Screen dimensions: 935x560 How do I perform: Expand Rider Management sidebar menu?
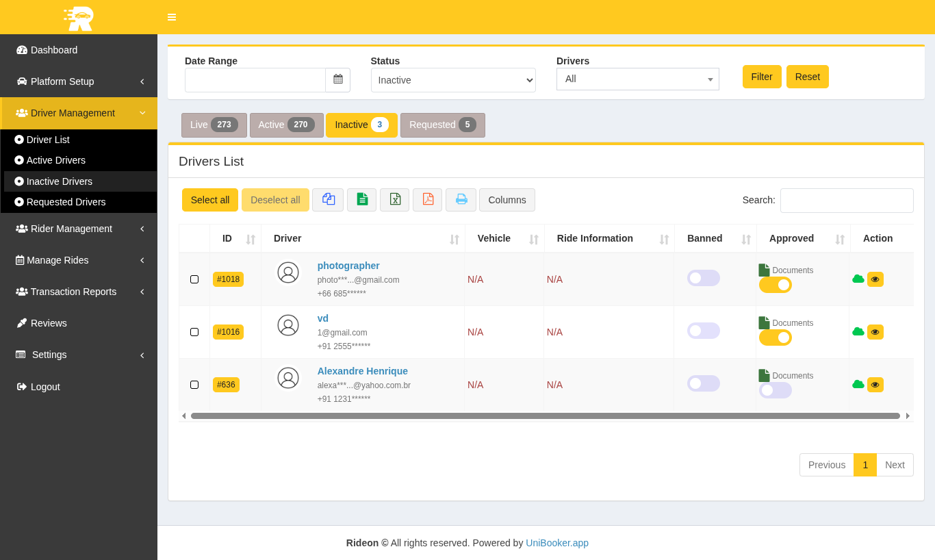coord(79,229)
